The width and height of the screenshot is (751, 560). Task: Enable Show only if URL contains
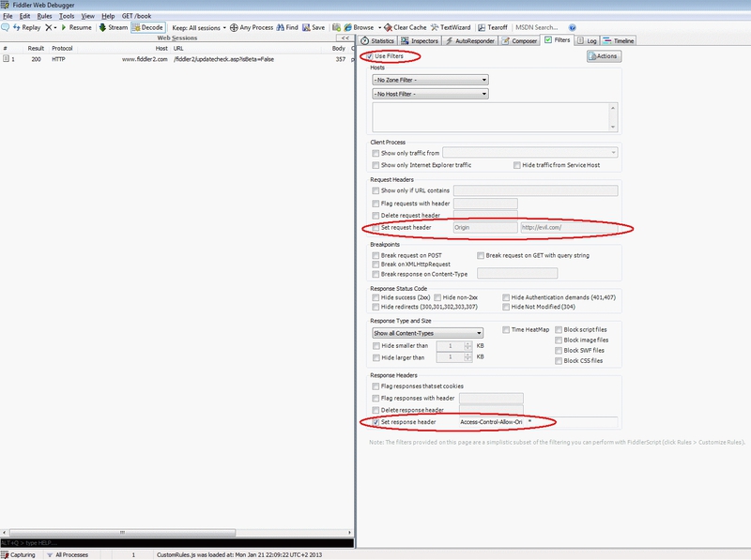[x=375, y=191]
